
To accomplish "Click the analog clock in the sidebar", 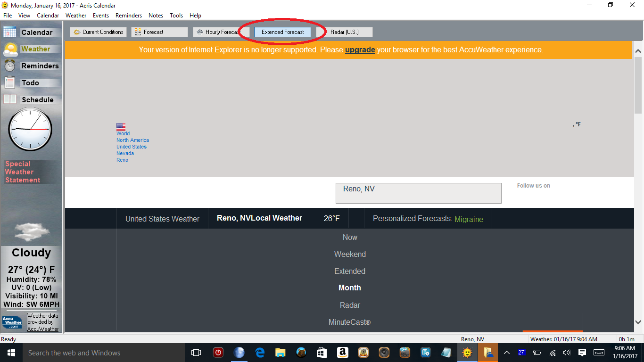I will 31,129.
